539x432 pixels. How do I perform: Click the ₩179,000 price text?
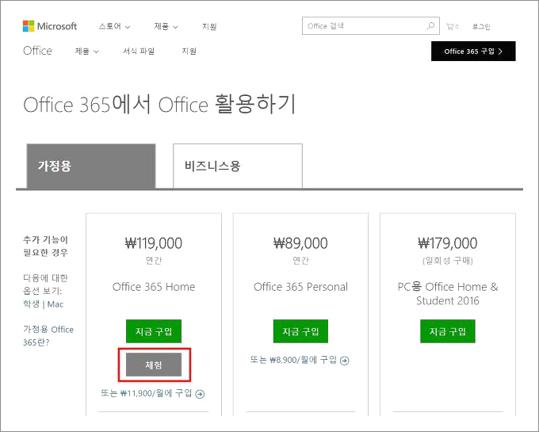click(x=448, y=243)
